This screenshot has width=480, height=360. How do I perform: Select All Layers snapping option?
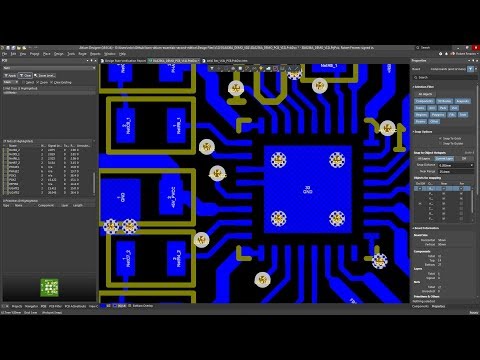424,159
